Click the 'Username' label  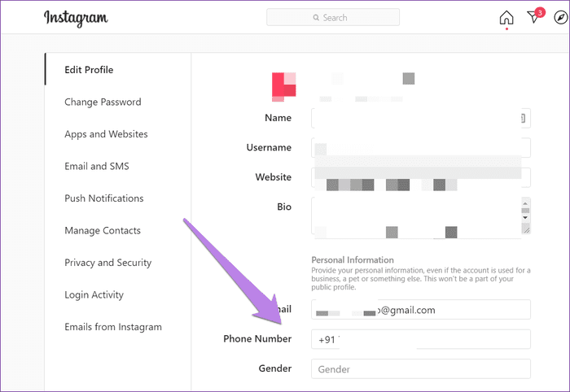click(x=269, y=147)
